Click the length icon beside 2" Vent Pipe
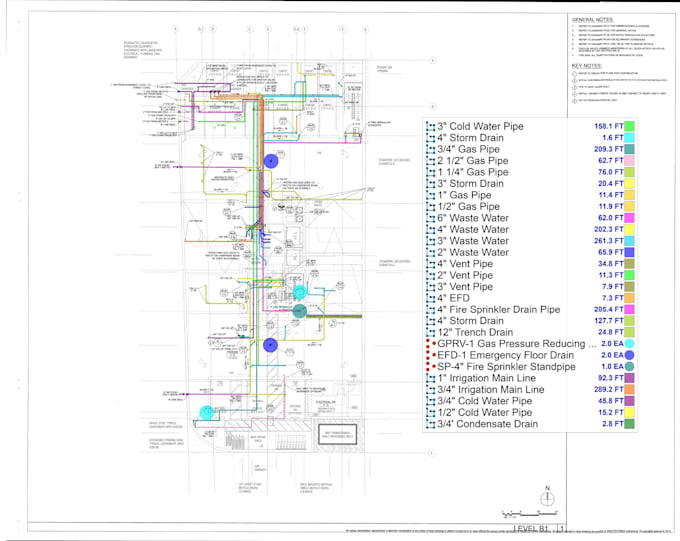The width and height of the screenshot is (680, 541). coord(431,275)
